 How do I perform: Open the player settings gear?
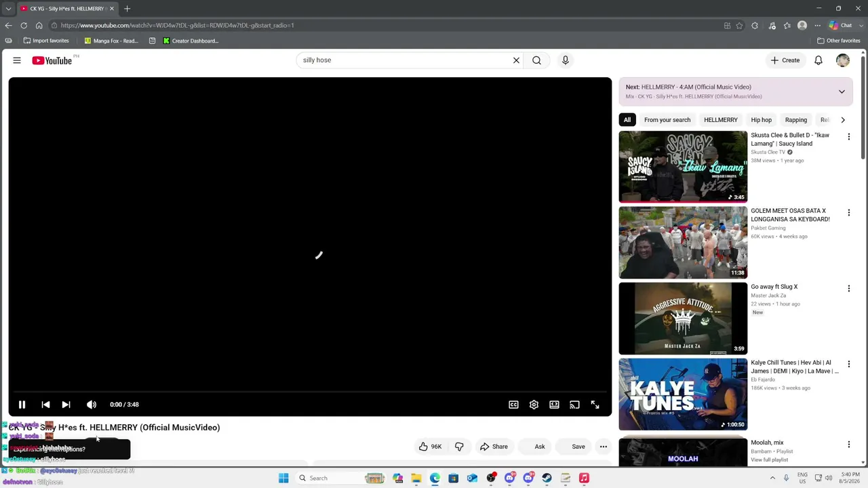pos(534,405)
